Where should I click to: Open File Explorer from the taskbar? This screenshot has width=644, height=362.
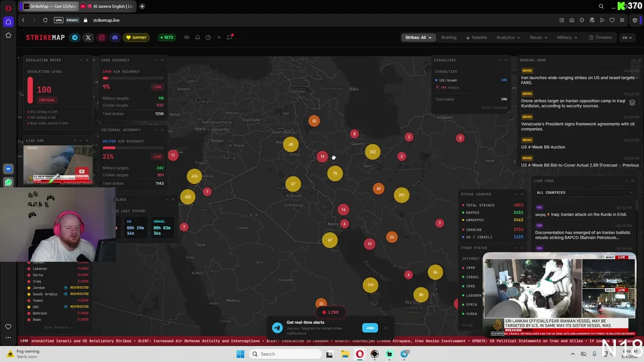[x=345, y=354]
